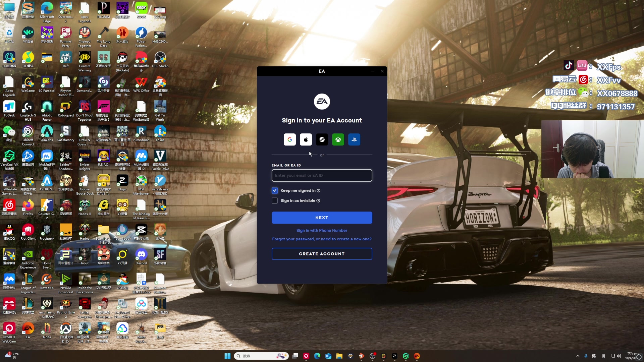Select League of Legends desktop icon
The image size is (644, 362).
click(x=28, y=284)
